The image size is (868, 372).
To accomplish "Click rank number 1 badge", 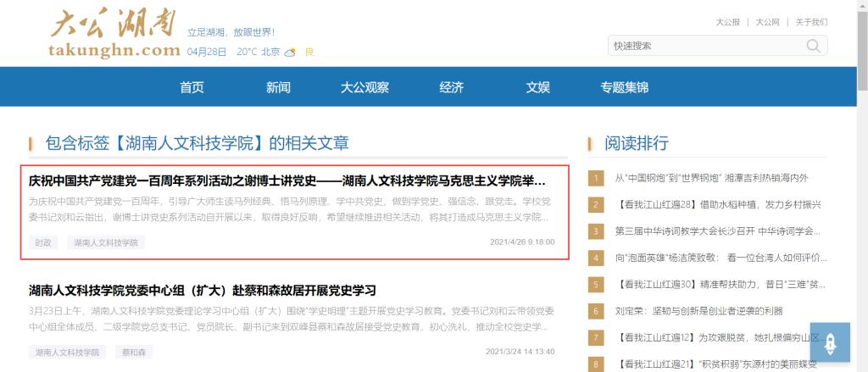I will tap(596, 178).
